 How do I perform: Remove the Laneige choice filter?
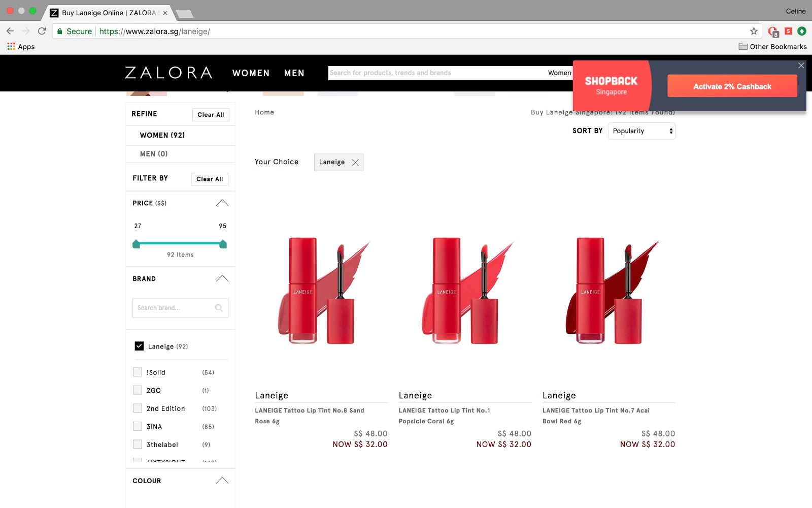point(355,163)
